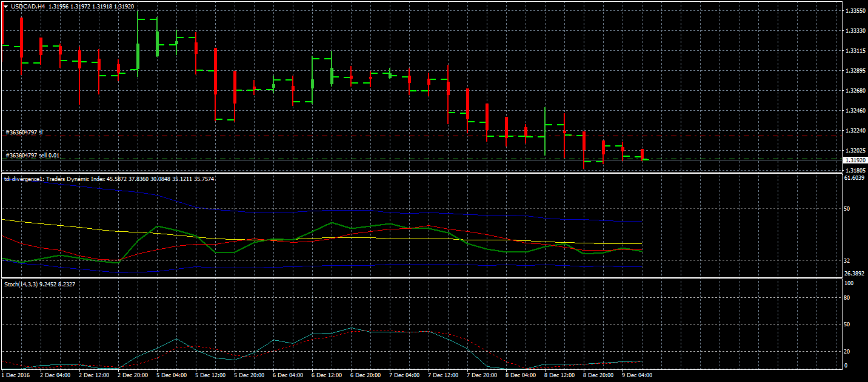
Task: Click the USDCAD,H4 chart title text
Action: point(28,6)
